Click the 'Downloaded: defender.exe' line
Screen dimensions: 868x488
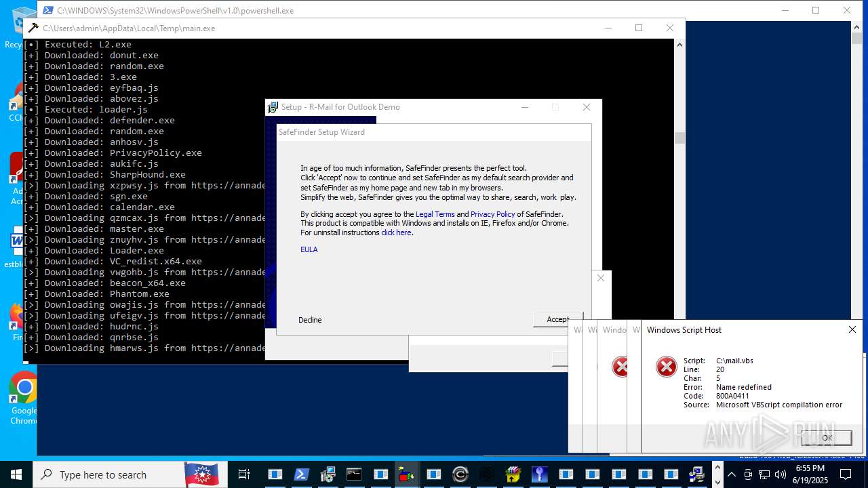(99, 121)
